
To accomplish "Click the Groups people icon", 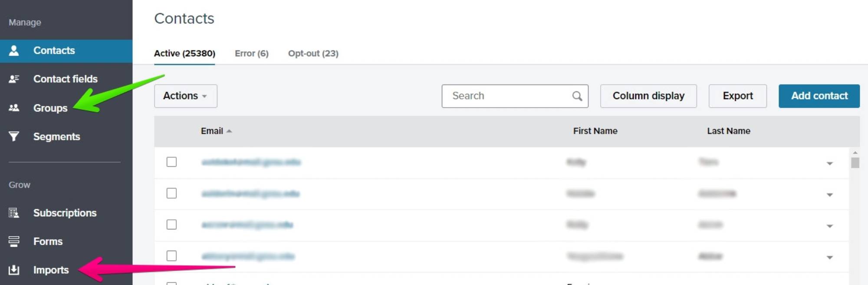I will (x=14, y=108).
